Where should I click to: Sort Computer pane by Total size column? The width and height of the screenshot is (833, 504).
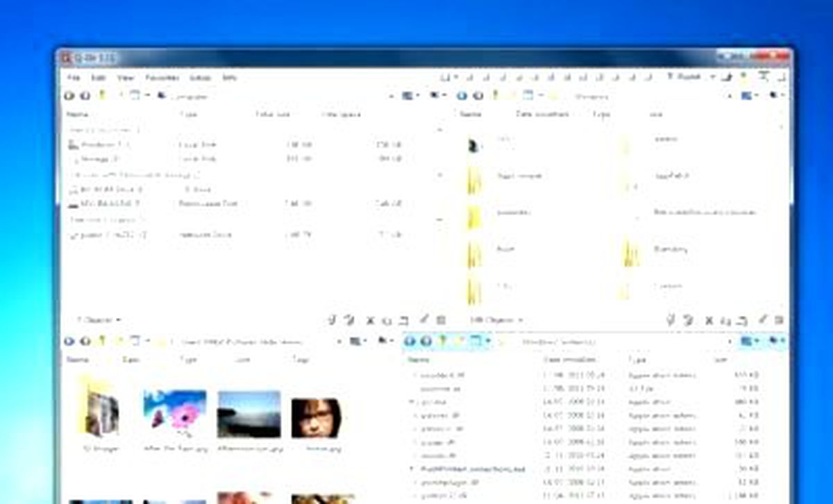point(273,114)
